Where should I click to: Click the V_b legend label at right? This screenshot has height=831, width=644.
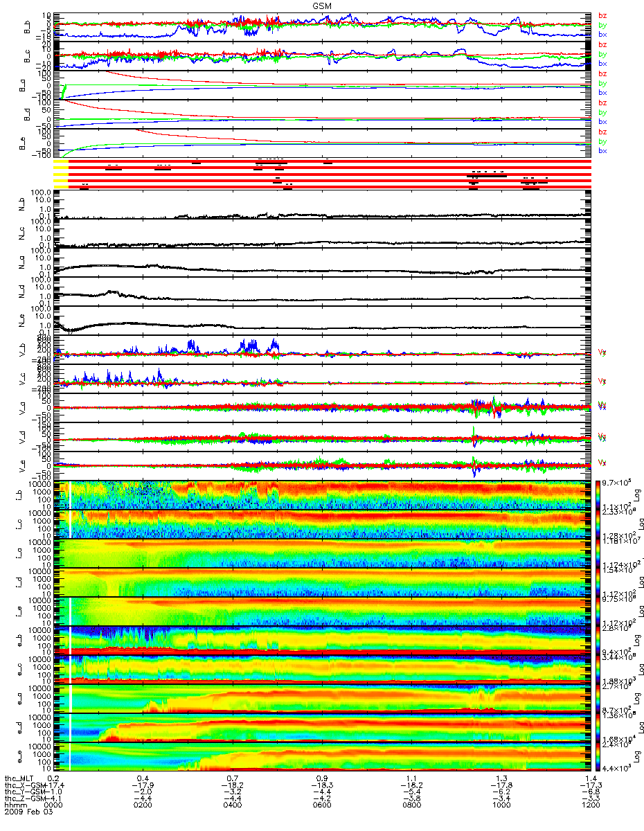[x=602, y=352]
